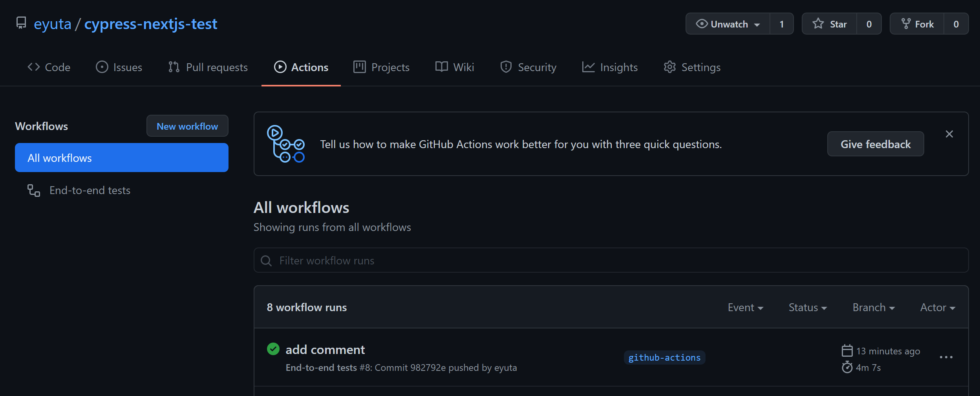
Task: Click the Pull requests branch icon
Action: (x=174, y=67)
